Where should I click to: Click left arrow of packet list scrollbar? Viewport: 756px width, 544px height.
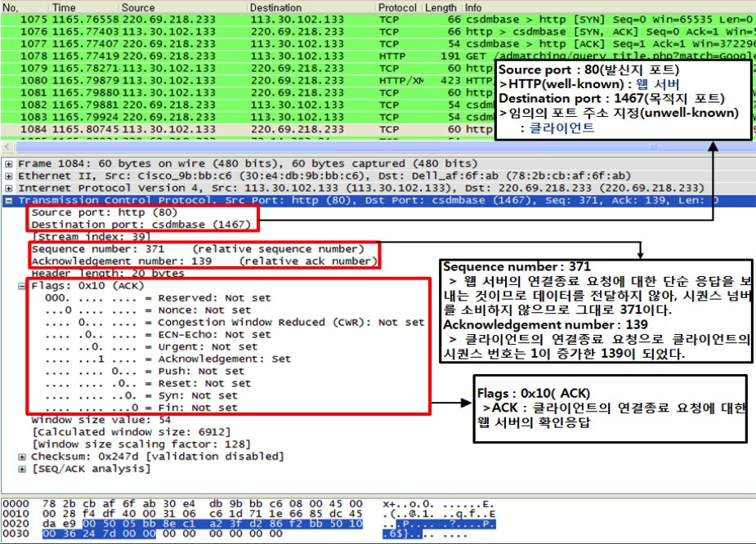coord(7,146)
